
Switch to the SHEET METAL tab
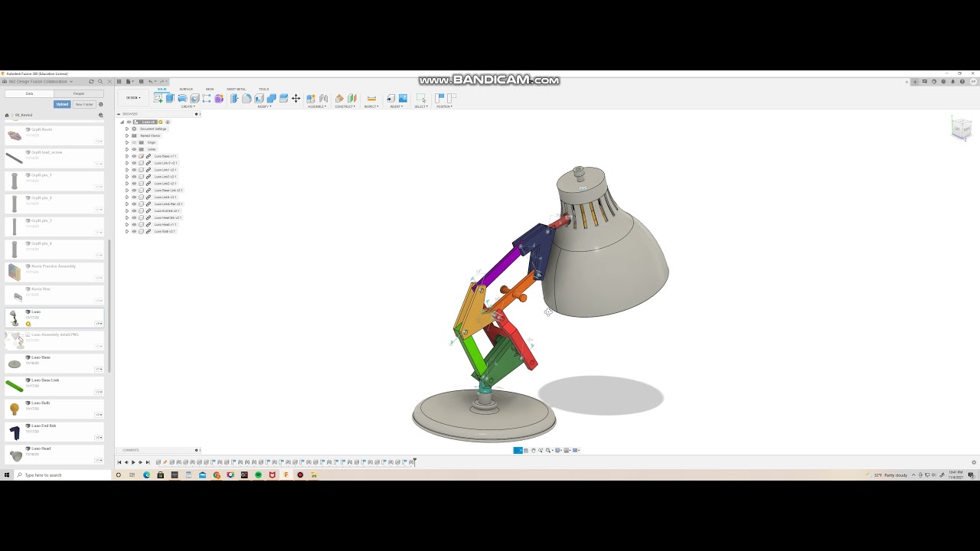pyautogui.click(x=236, y=90)
